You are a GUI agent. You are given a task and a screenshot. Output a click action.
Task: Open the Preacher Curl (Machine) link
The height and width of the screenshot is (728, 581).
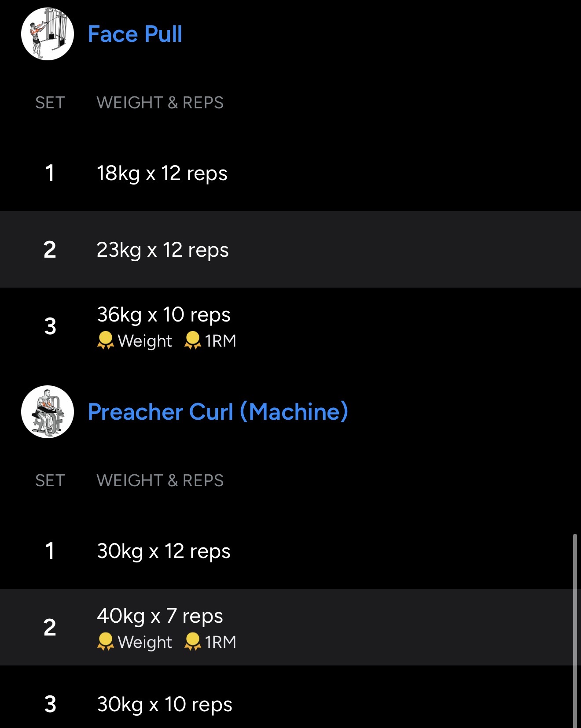218,412
